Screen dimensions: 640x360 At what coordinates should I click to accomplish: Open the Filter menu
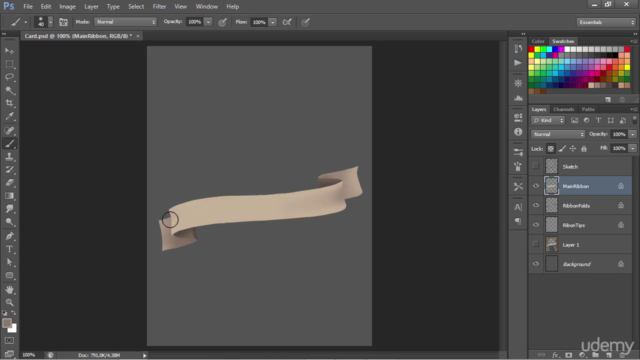(159, 7)
